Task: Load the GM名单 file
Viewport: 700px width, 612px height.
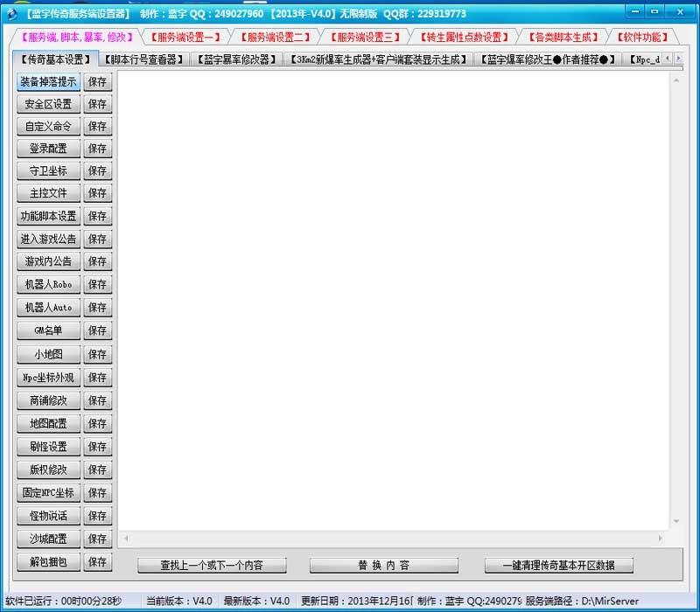Action: (49, 330)
